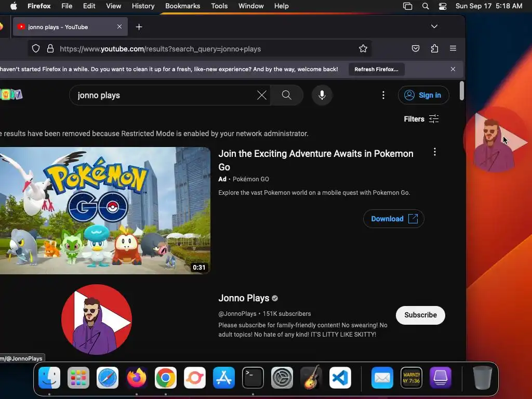The height and width of the screenshot is (399, 532).
Task: Click the tracking protection shield icon
Action: pyautogui.click(x=36, y=48)
